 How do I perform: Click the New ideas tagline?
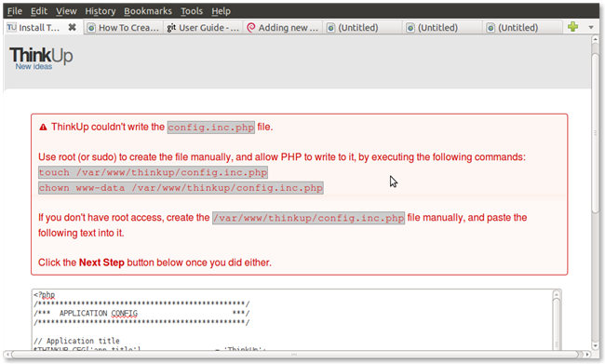(x=34, y=66)
